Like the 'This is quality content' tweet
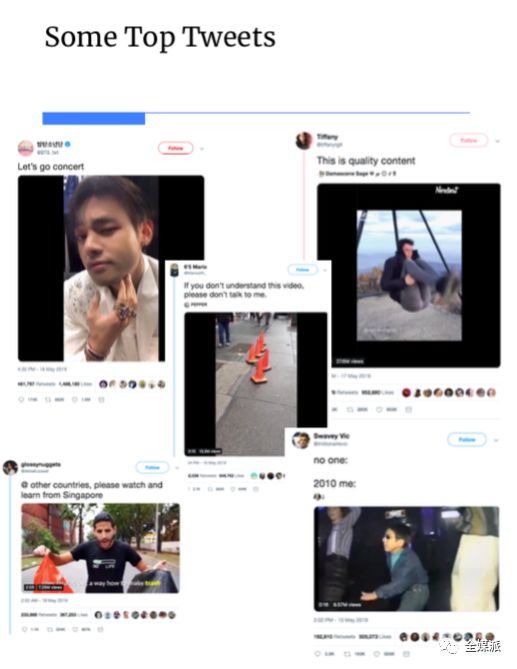 (379, 410)
